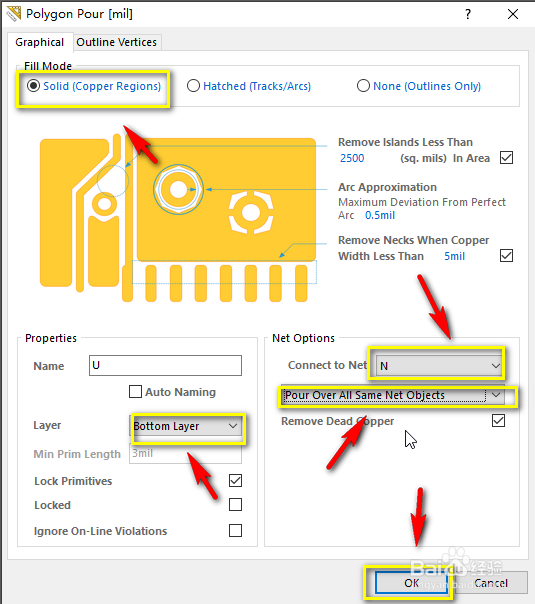Switch to the Graphical tab
Viewport: 535px width, 604px height.
pos(40,42)
